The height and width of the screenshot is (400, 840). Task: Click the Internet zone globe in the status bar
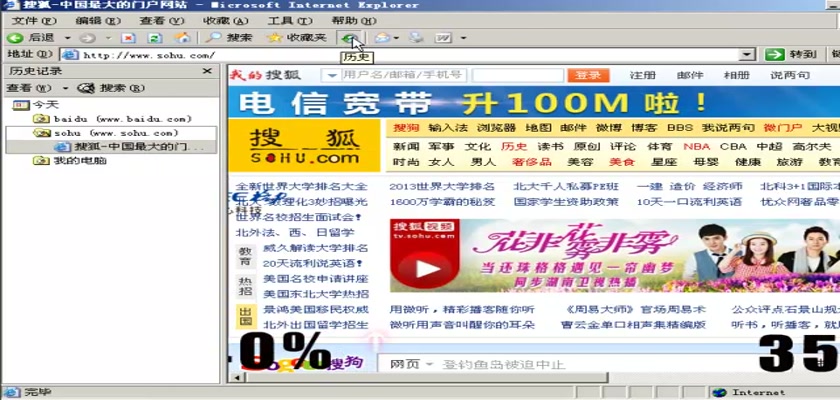[719, 393]
